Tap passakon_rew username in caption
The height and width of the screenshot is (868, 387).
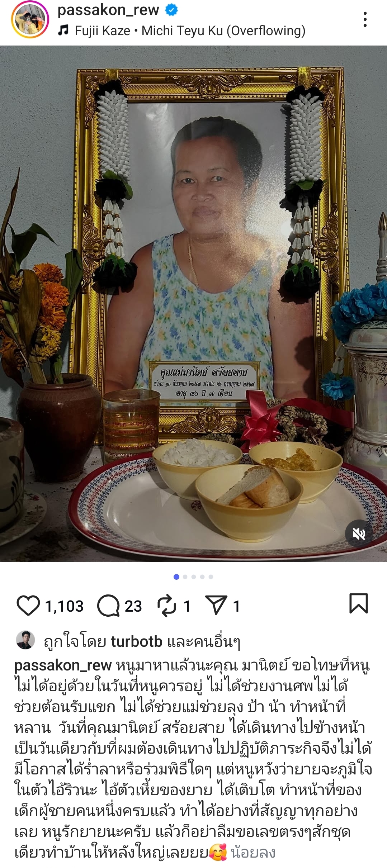(x=63, y=666)
